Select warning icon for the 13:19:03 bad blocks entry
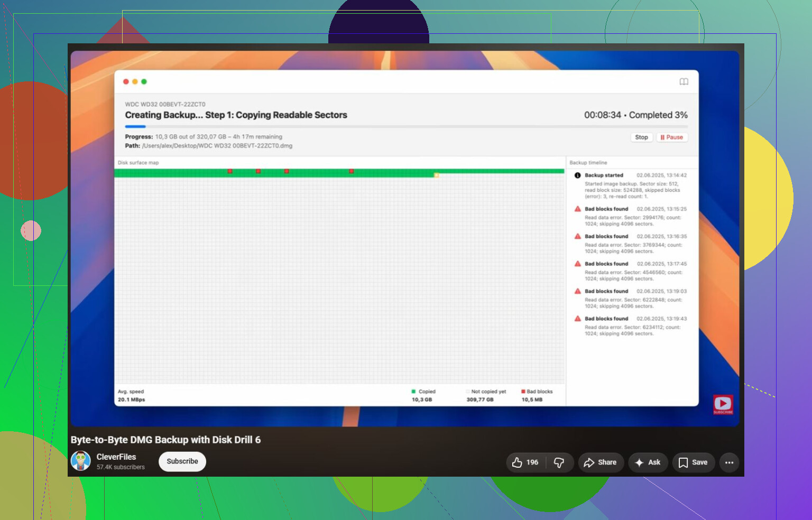Screen dimensions: 812x520 point(578,291)
